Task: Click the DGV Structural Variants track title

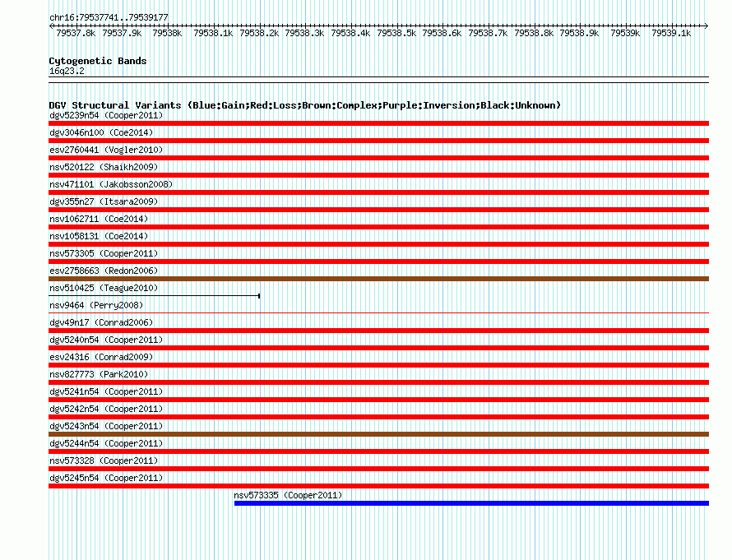Action: point(305,105)
